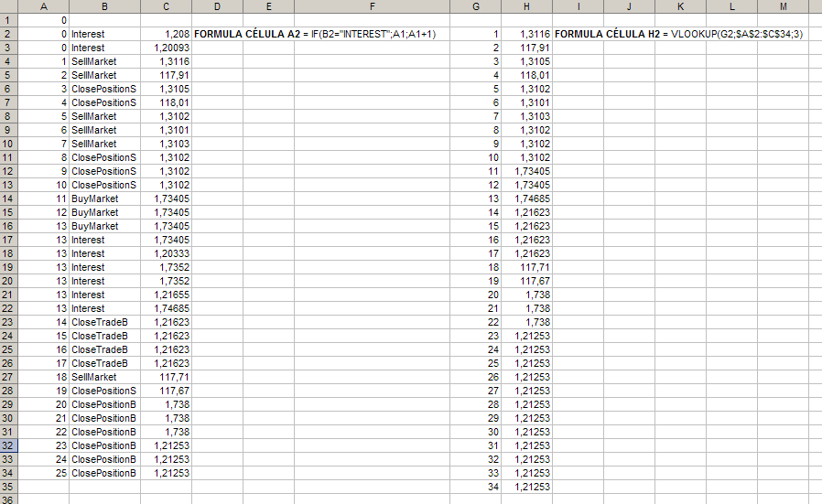Image resolution: width=822 pixels, height=504 pixels.
Task: Click cell C28 value 117,67
Action: 166,391
